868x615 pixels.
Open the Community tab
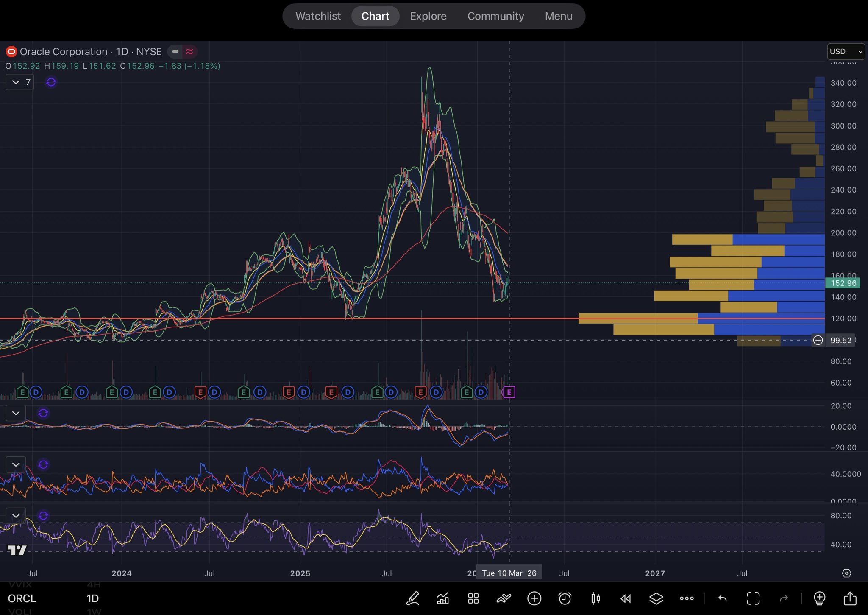point(495,16)
